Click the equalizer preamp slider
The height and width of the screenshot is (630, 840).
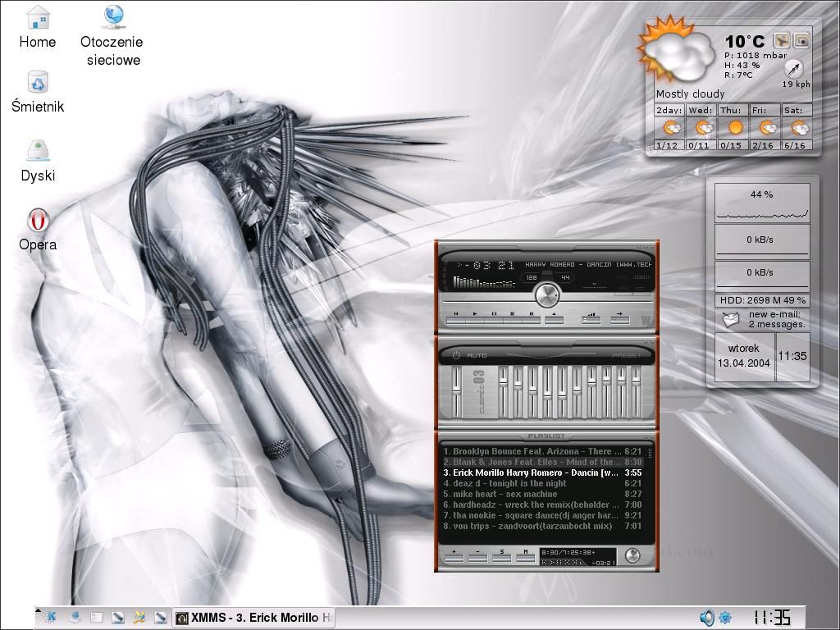(x=457, y=390)
